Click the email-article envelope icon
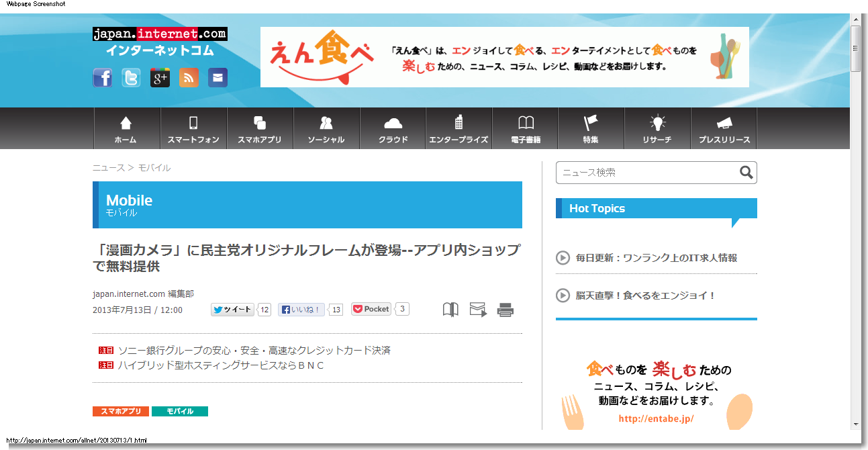This screenshot has height=450, width=868. click(x=478, y=310)
